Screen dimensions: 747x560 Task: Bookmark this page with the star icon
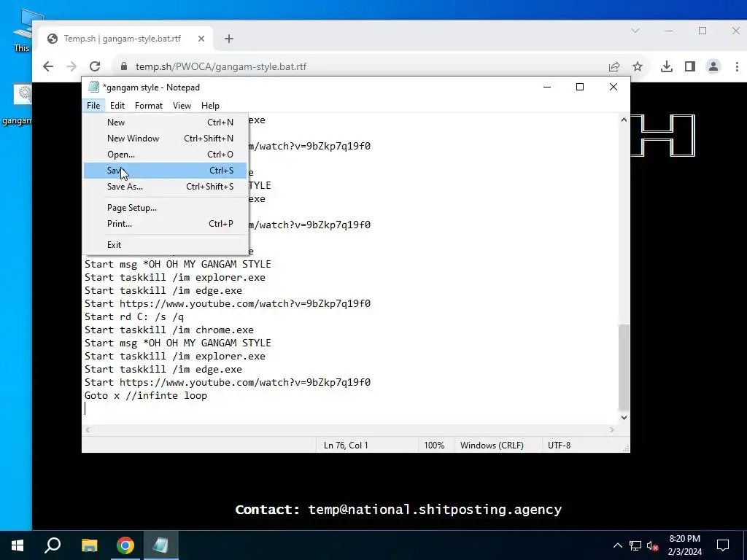(638, 66)
